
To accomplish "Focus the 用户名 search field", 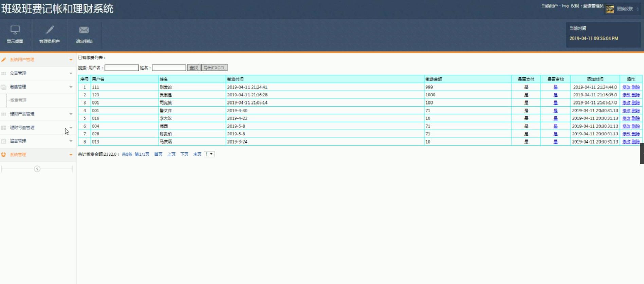I will click(121, 68).
